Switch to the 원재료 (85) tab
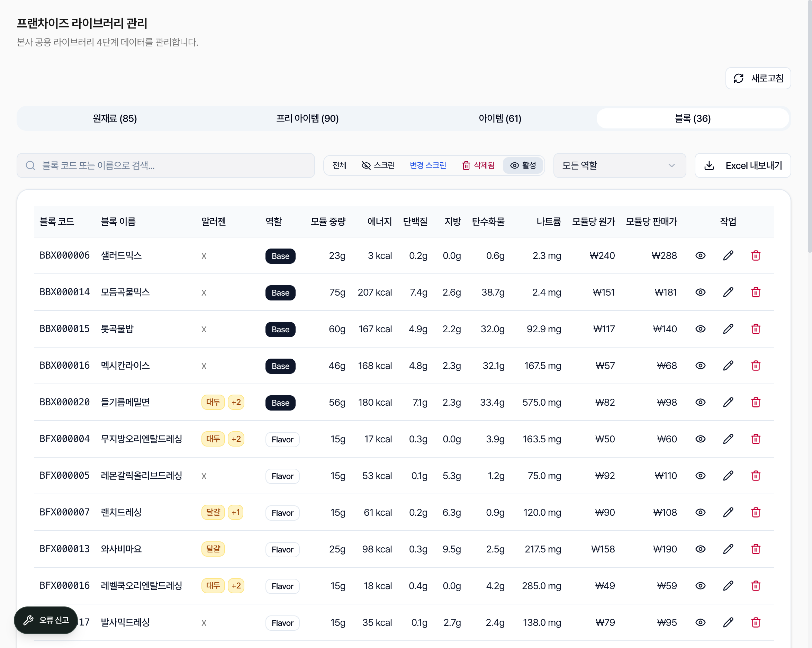 pyautogui.click(x=115, y=118)
